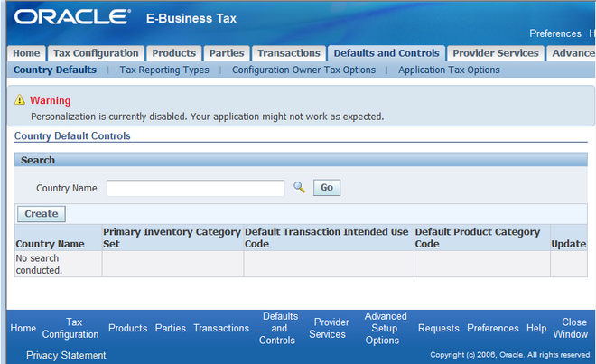
Task: Click the yellow warning triangle icon
Action: [x=19, y=100]
